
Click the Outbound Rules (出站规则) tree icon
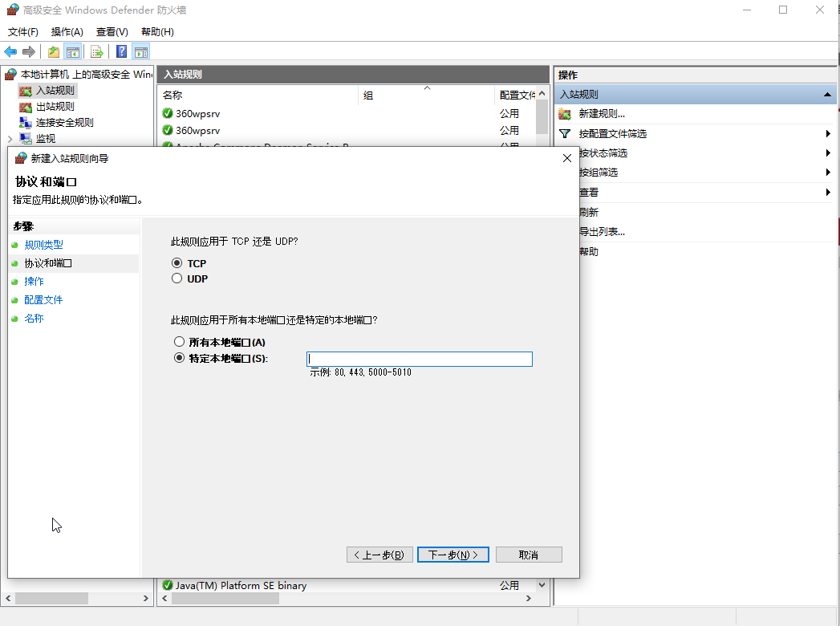point(26,107)
